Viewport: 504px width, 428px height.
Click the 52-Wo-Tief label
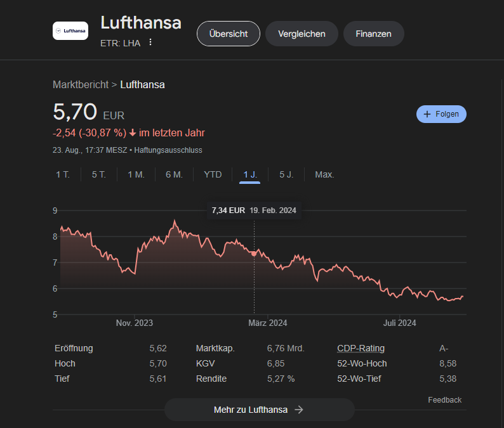click(359, 379)
